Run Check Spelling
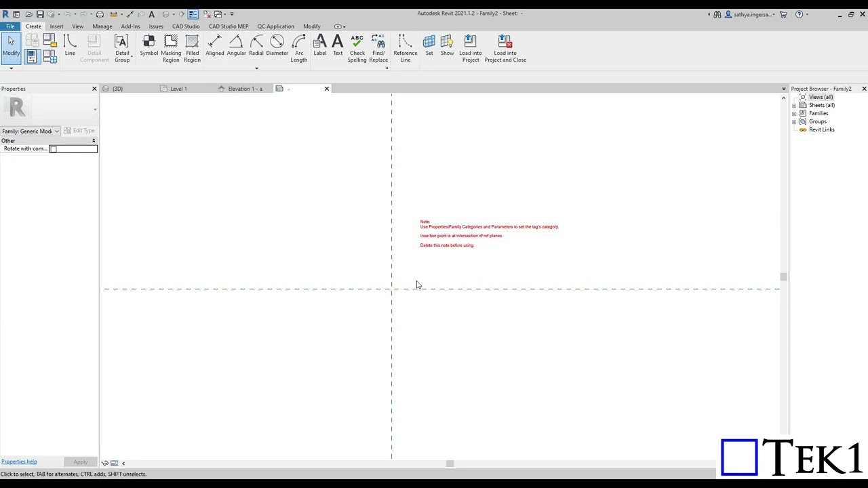 [357, 48]
